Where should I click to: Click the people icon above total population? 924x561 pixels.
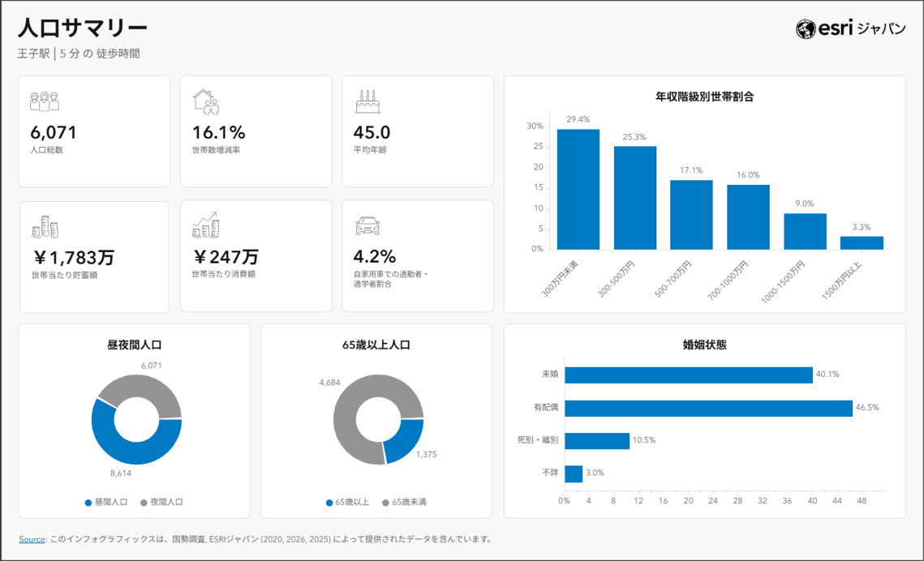pos(45,101)
